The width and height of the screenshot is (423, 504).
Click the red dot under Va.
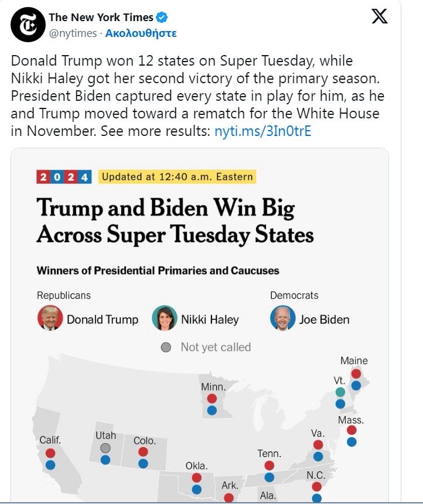click(318, 445)
